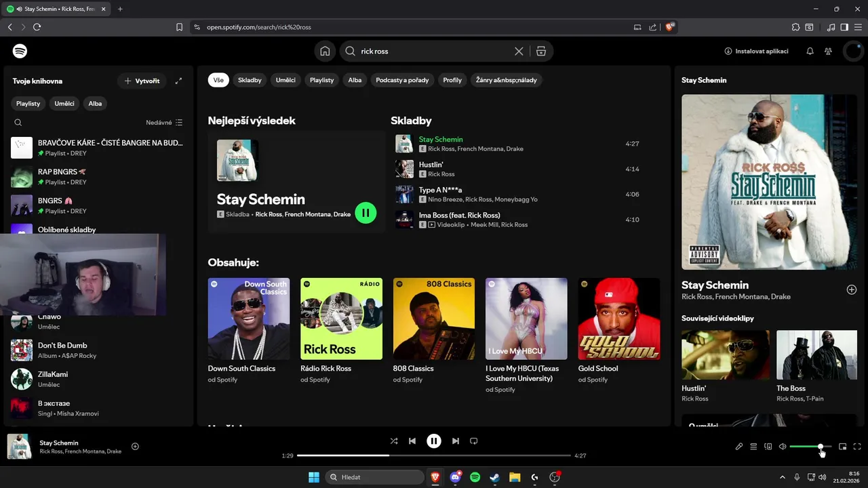Focus the Spotify search input field
This screenshot has height=488, width=868.
[434, 51]
